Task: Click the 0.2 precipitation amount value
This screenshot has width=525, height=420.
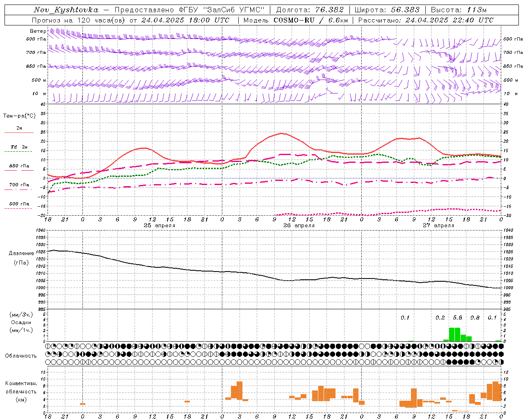Action: pos(440,318)
